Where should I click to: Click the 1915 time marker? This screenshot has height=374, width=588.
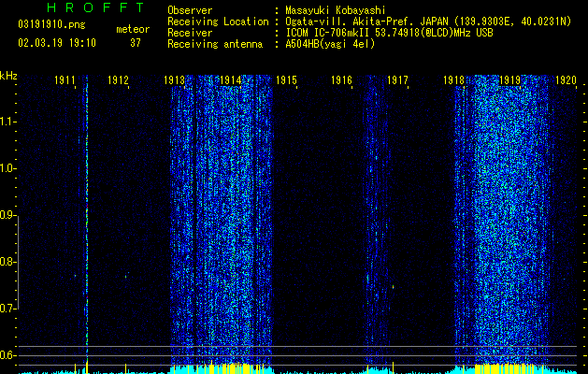[x=286, y=80]
